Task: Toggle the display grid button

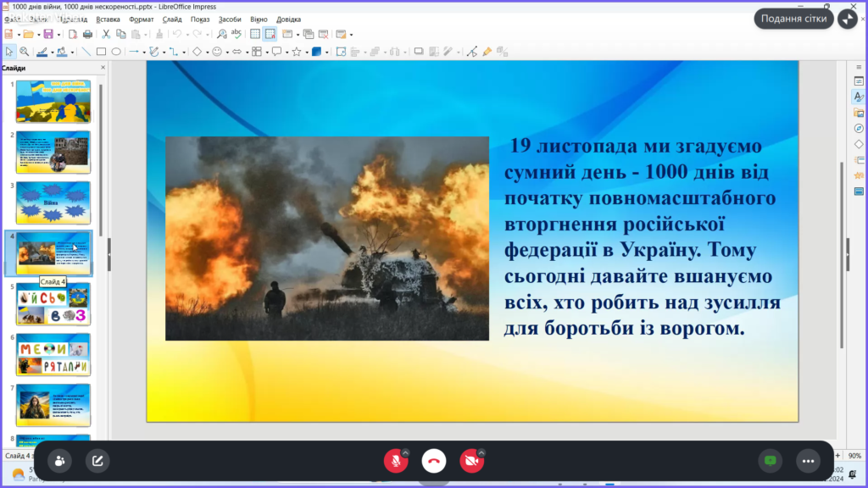Action: [253, 34]
